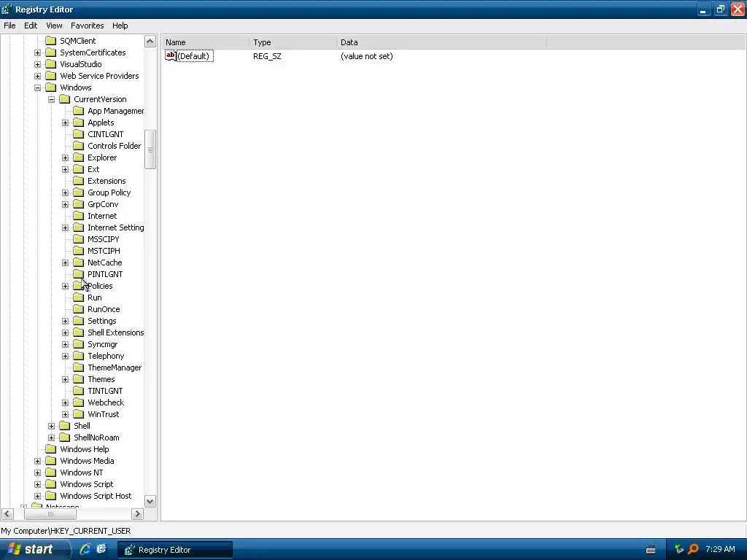The width and height of the screenshot is (747, 560).
Task: Launch Internet Explorer from quick launch
Action: point(85,550)
